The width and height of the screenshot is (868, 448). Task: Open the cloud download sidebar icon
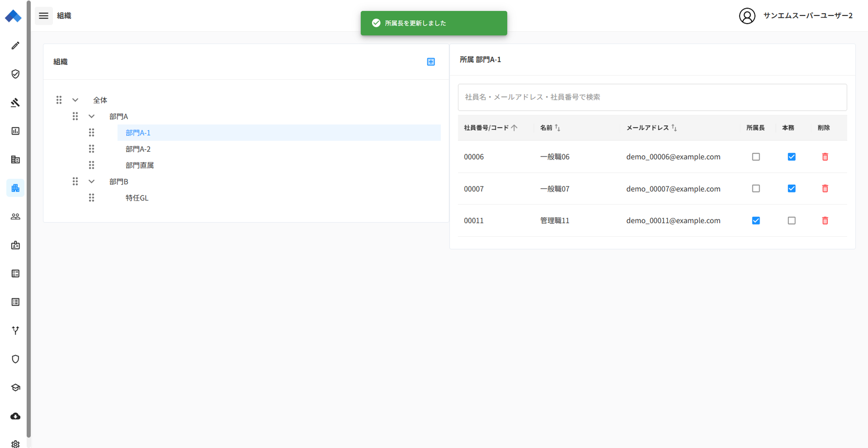click(x=15, y=416)
